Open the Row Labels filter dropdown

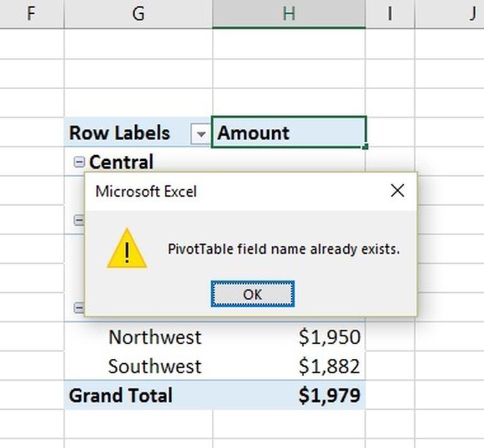click(x=201, y=134)
